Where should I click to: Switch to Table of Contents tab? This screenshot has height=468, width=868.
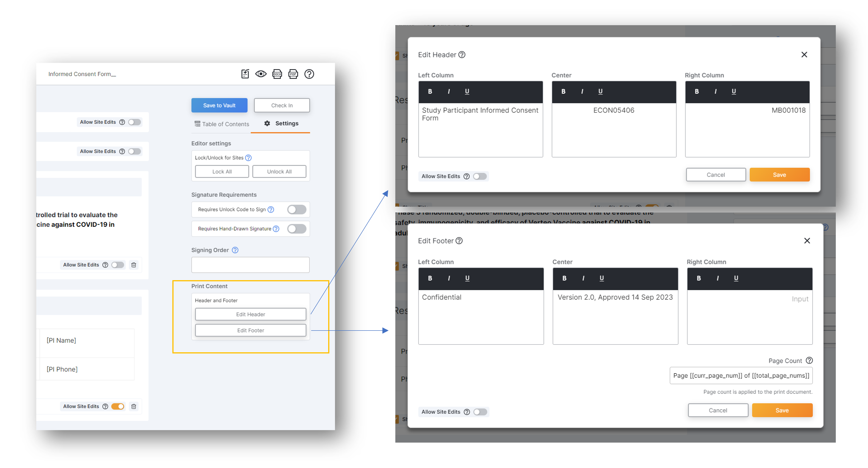tap(222, 124)
